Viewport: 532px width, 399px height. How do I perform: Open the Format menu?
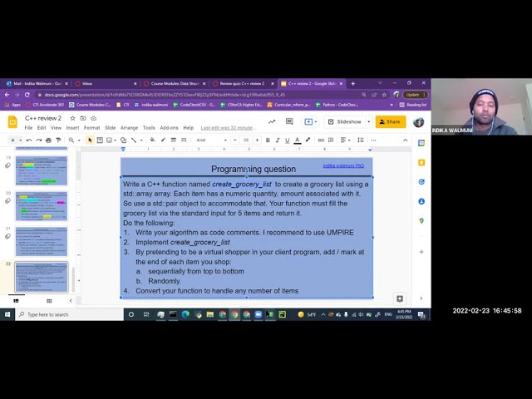coord(91,128)
